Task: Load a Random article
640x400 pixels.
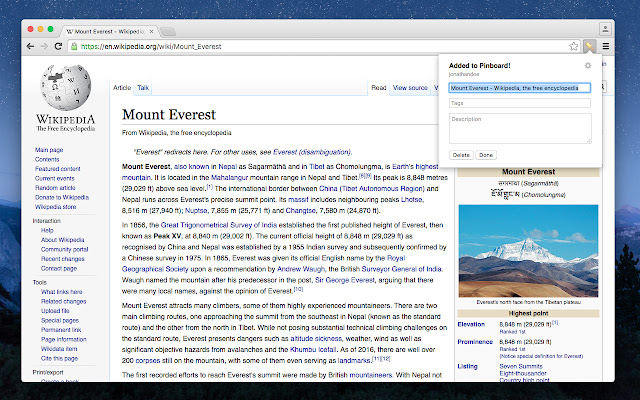Action: click(55, 188)
